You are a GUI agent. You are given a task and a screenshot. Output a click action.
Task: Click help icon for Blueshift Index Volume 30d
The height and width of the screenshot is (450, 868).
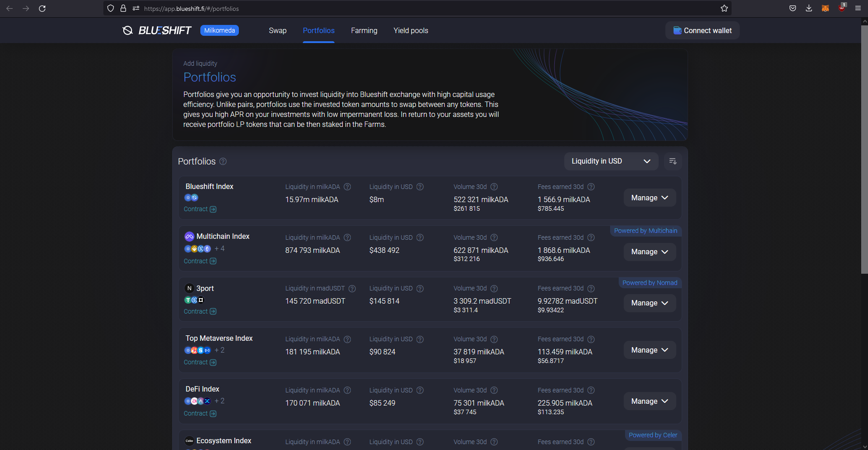[494, 187]
